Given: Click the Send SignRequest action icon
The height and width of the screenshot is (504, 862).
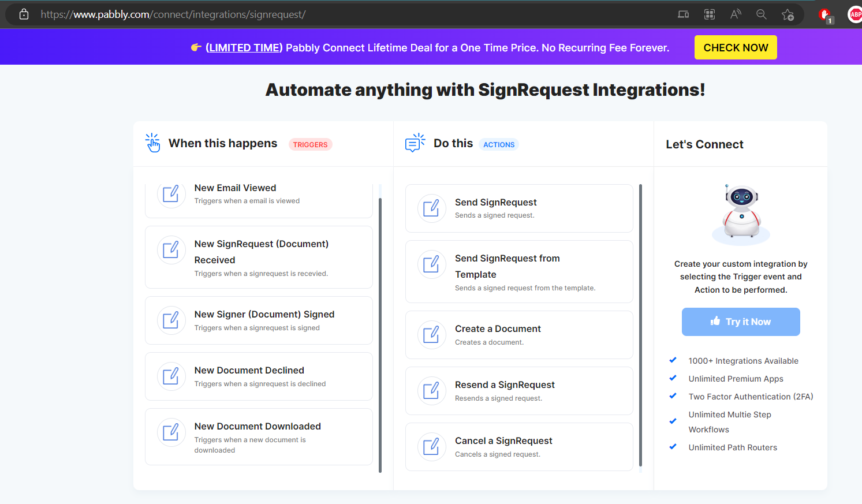Looking at the screenshot, I should click(x=432, y=208).
